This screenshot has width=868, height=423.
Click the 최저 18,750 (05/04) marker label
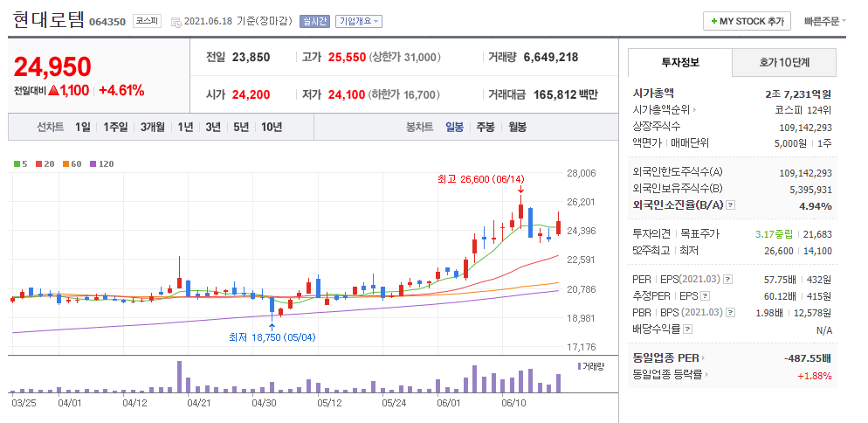click(x=272, y=337)
